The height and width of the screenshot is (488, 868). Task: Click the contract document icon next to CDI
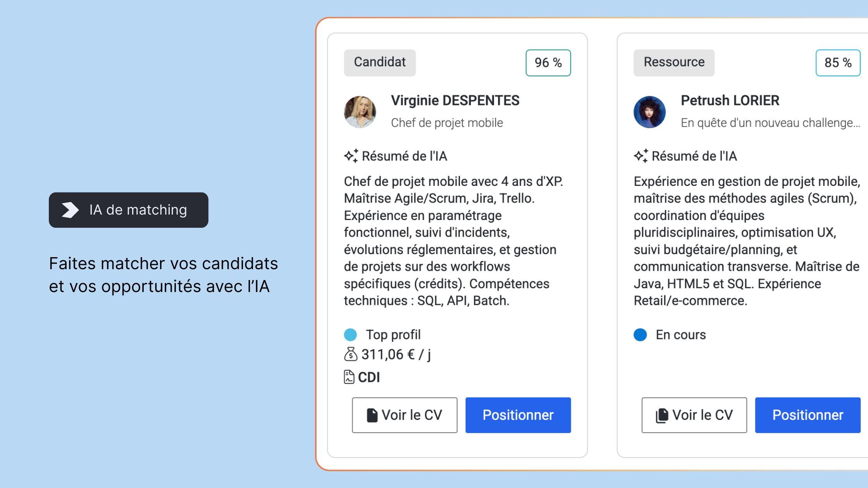pyautogui.click(x=349, y=376)
